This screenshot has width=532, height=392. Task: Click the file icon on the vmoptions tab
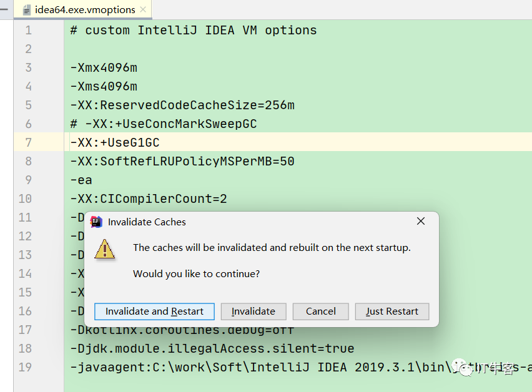27,10
